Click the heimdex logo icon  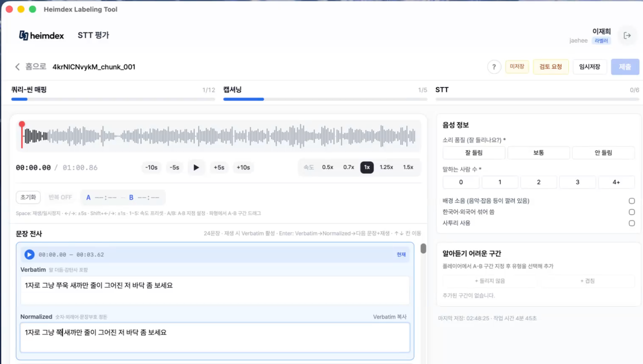[23, 35]
